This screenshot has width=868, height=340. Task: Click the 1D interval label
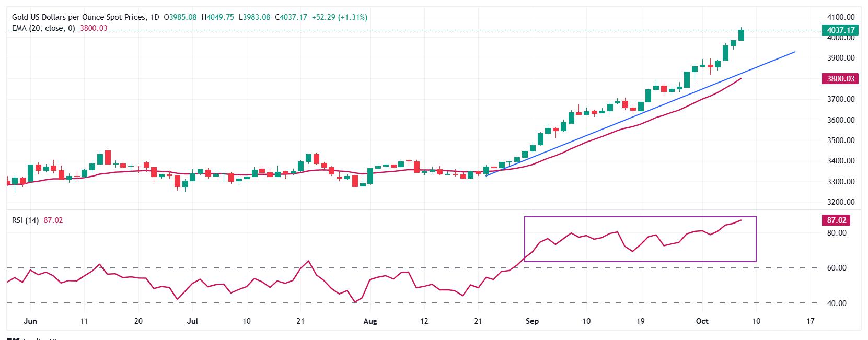(154, 17)
